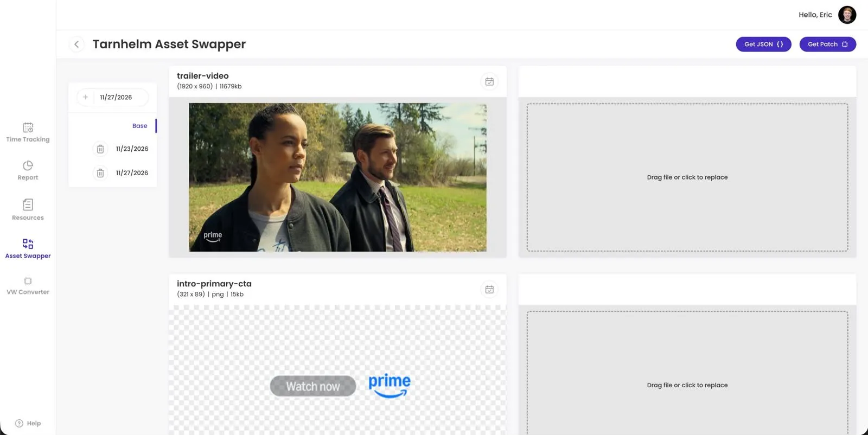Viewport: 868px width, 435px height.
Task: Open Time Tracking from the sidebar
Action: pyautogui.click(x=28, y=132)
